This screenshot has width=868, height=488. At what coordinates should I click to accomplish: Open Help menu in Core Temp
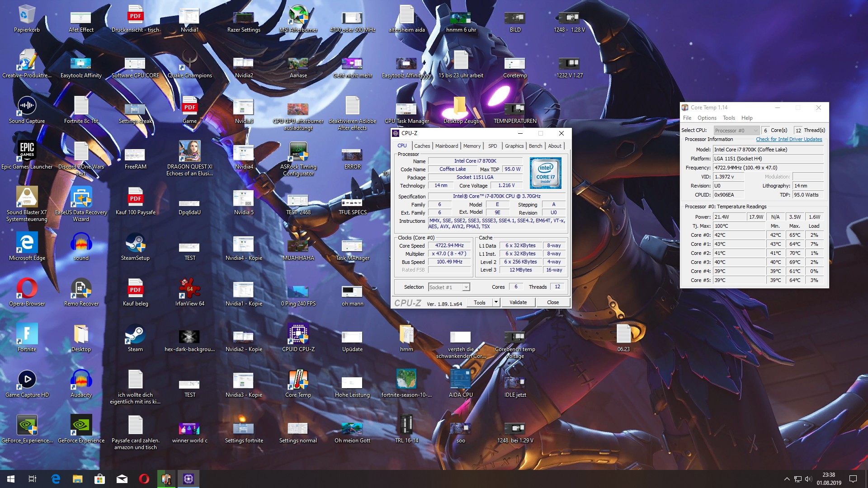(x=747, y=118)
